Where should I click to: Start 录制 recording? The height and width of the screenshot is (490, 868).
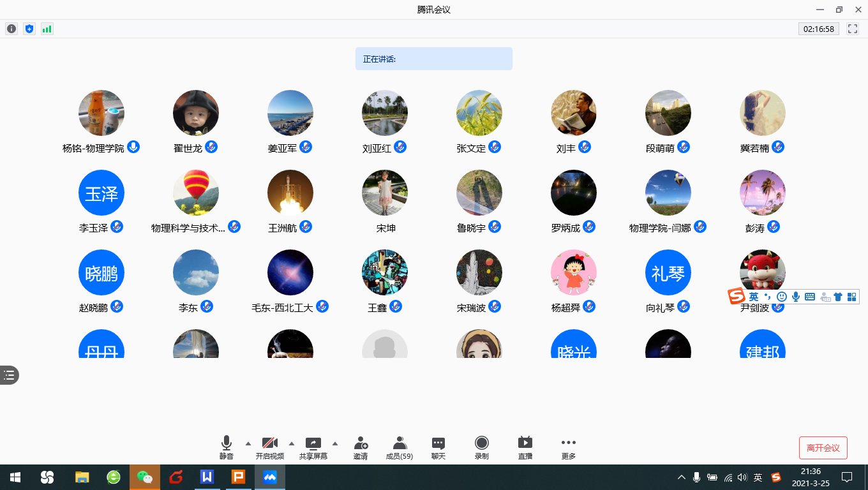click(481, 447)
